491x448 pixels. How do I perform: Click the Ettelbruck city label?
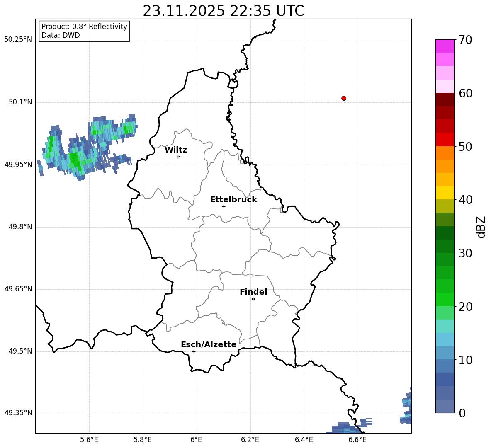point(233,200)
